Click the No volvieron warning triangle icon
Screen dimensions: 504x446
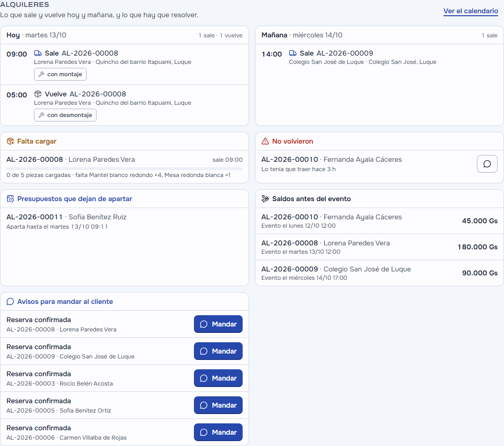[265, 141]
